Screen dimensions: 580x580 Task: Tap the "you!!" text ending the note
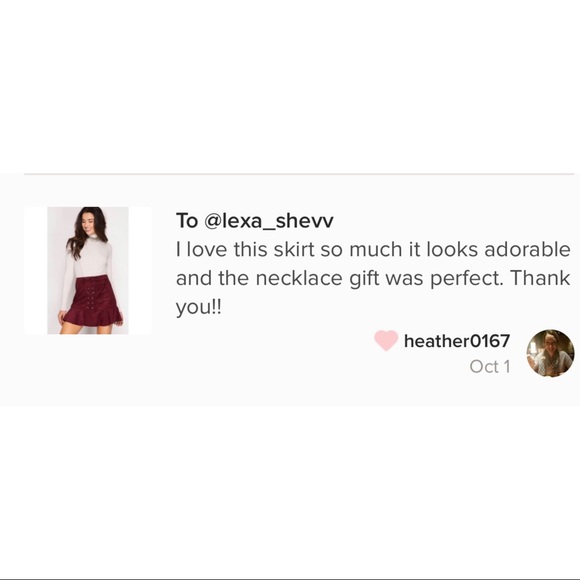pyautogui.click(x=199, y=307)
